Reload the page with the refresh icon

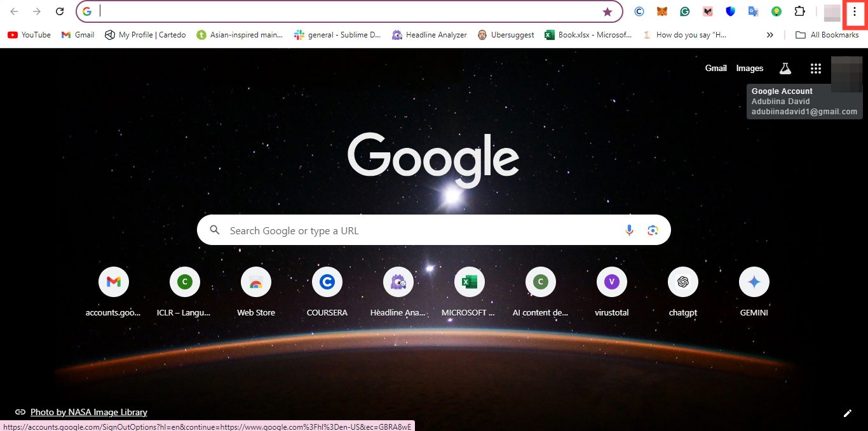60,11
